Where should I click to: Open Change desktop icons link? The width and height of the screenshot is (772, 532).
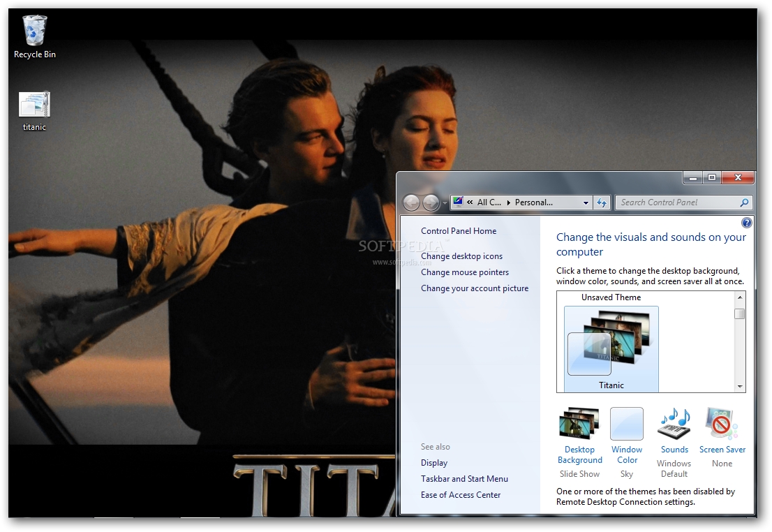(461, 256)
